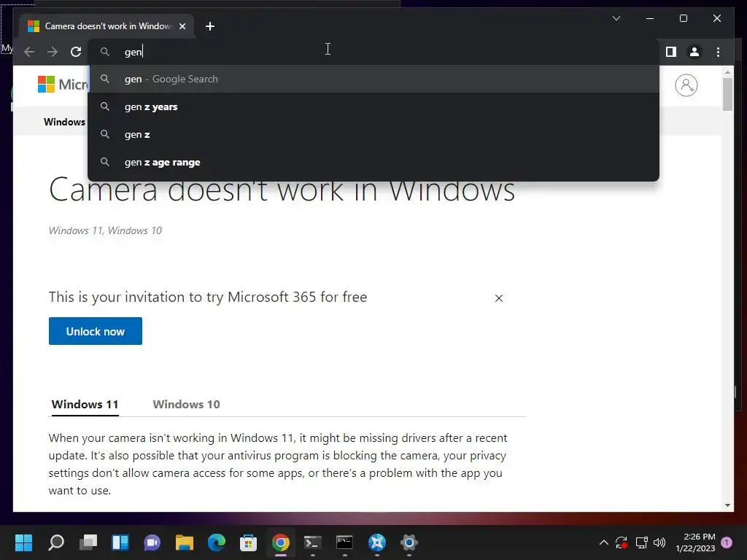
Task: Open the Command Prompt taskbar icon
Action: coord(344,542)
